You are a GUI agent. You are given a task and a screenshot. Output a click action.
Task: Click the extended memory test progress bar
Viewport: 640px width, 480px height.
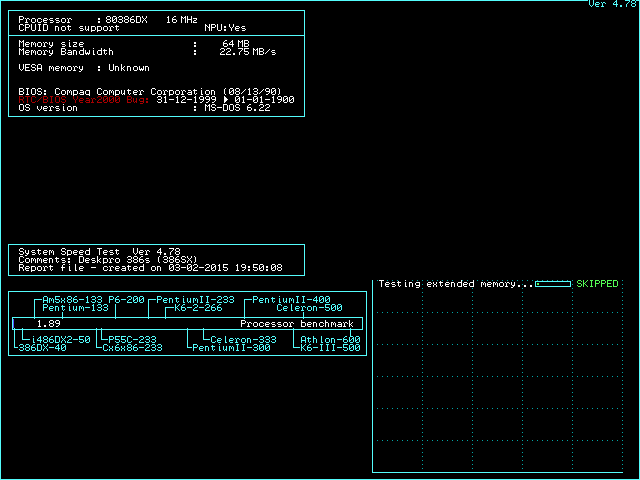click(x=553, y=284)
